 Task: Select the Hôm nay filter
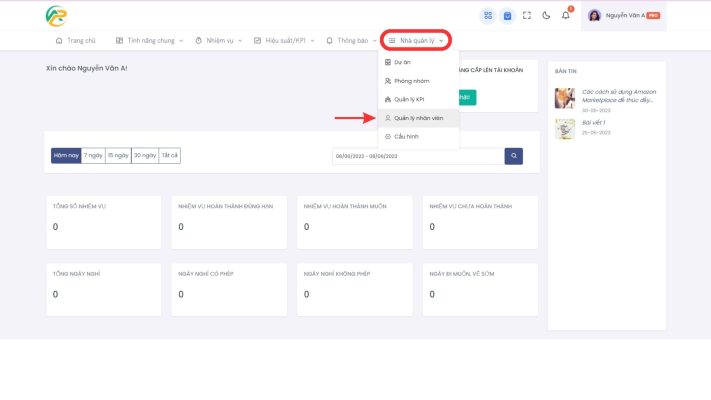66,155
